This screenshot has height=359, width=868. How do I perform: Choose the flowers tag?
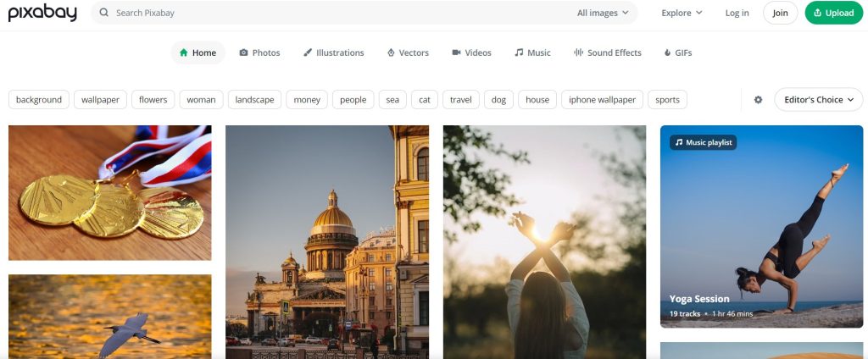click(153, 100)
